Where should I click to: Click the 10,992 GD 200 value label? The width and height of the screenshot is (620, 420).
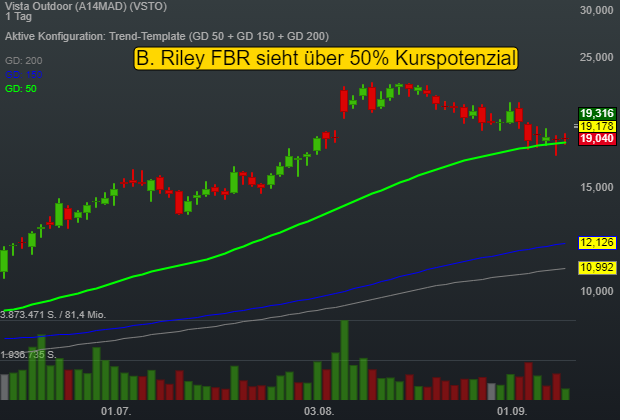597,268
